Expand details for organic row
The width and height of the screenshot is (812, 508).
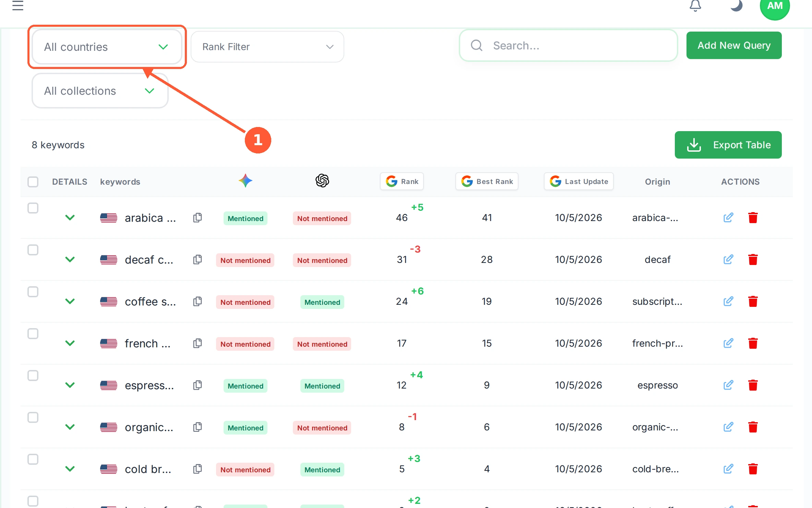click(70, 427)
